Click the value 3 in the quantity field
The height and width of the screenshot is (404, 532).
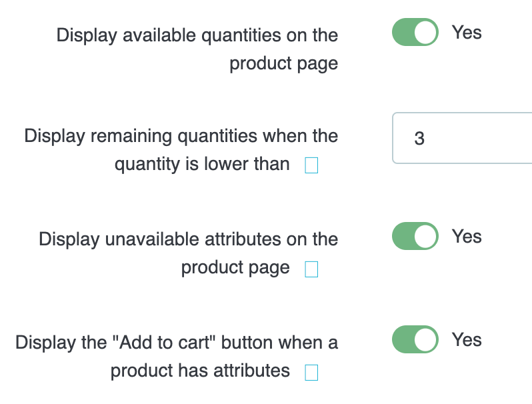(419, 139)
